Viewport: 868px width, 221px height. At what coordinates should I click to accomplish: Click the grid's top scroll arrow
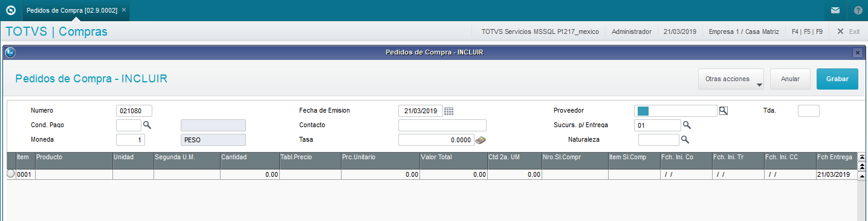tap(862, 157)
